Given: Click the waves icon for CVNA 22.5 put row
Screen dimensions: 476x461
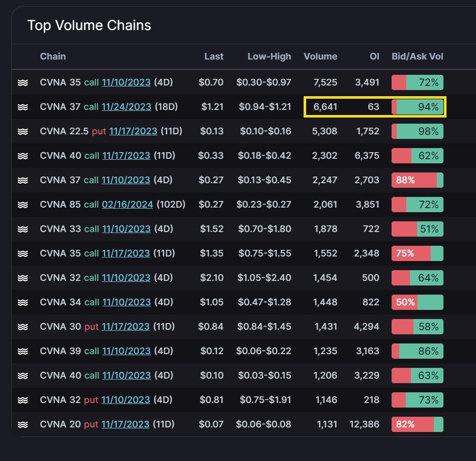Looking at the screenshot, I should click(23, 131).
